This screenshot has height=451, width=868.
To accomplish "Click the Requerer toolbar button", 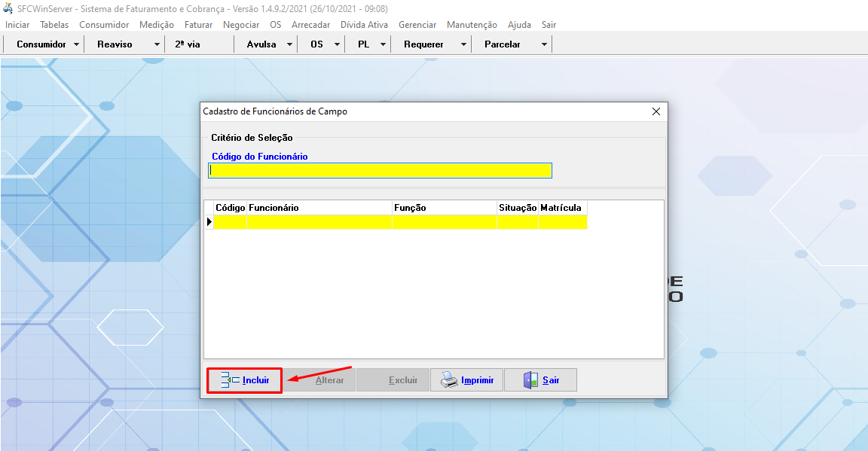I will (x=423, y=44).
